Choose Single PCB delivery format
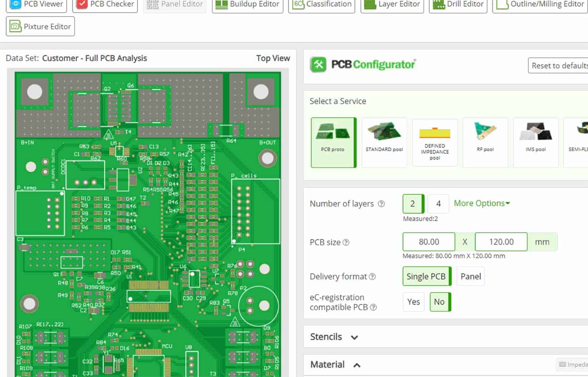The image size is (588, 377). coord(427,276)
